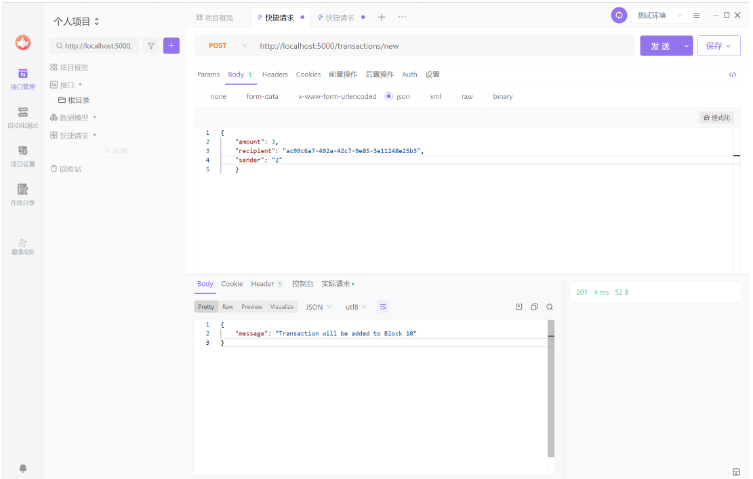
Task: Open the response Header tab
Action: pyautogui.click(x=267, y=284)
